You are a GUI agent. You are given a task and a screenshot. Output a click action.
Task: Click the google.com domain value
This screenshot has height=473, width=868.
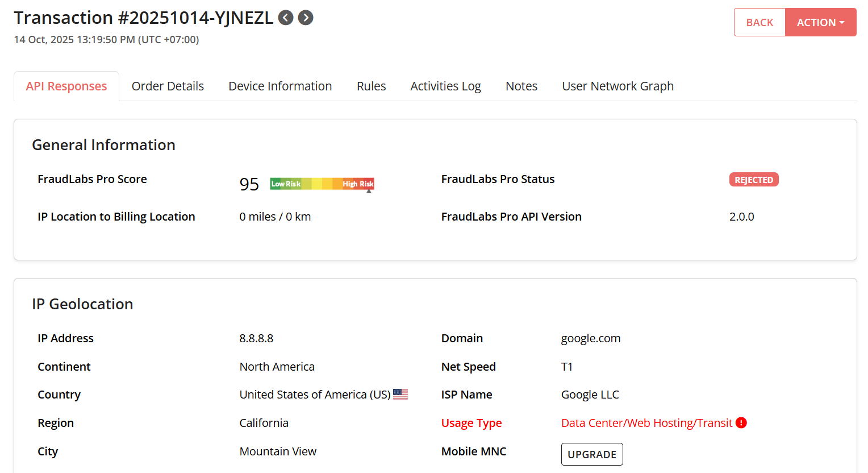pyautogui.click(x=591, y=338)
